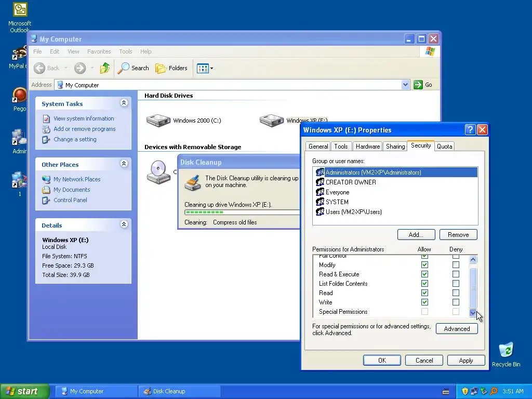Viewport: 532px width, 399px height.
Task: Click permissions list scroll up arrow
Action: [473, 260]
